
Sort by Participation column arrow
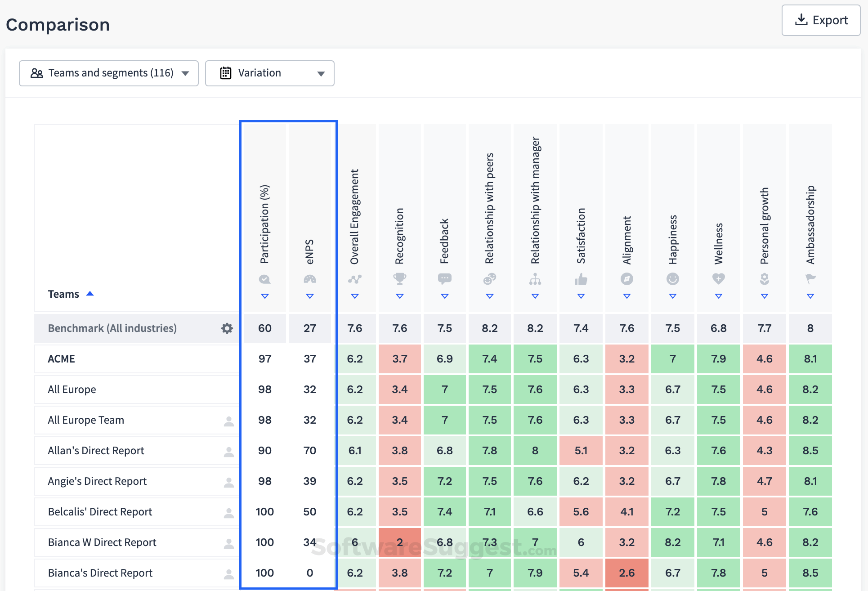click(x=264, y=296)
